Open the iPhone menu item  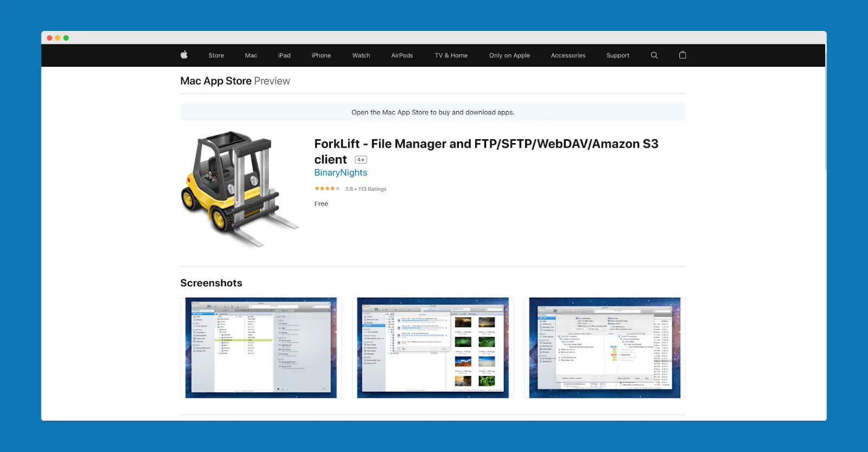pos(321,55)
